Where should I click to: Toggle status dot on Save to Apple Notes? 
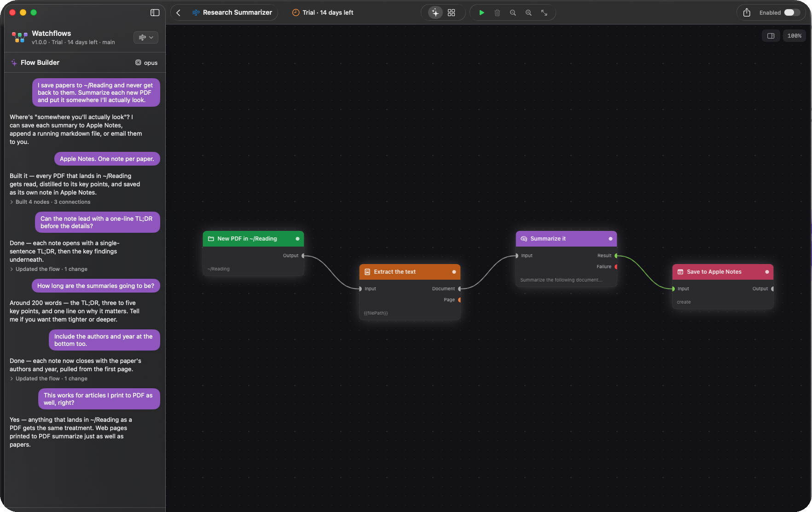(x=767, y=272)
